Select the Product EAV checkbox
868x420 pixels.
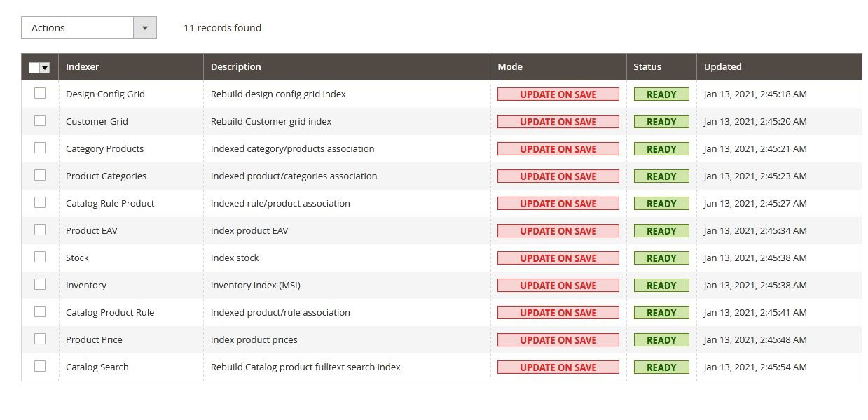pyautogui.click(x=40, y=230)
